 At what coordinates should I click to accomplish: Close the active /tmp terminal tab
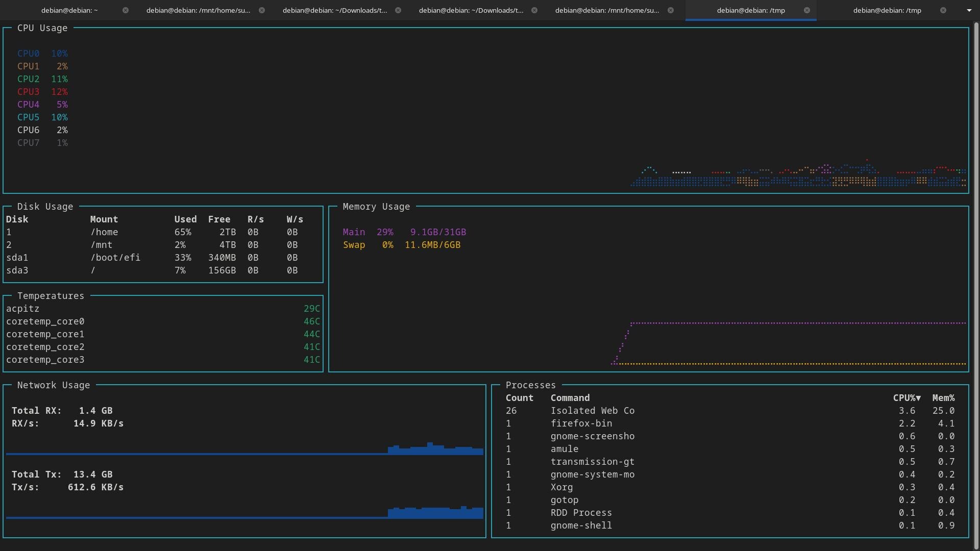tap(807, 10)
